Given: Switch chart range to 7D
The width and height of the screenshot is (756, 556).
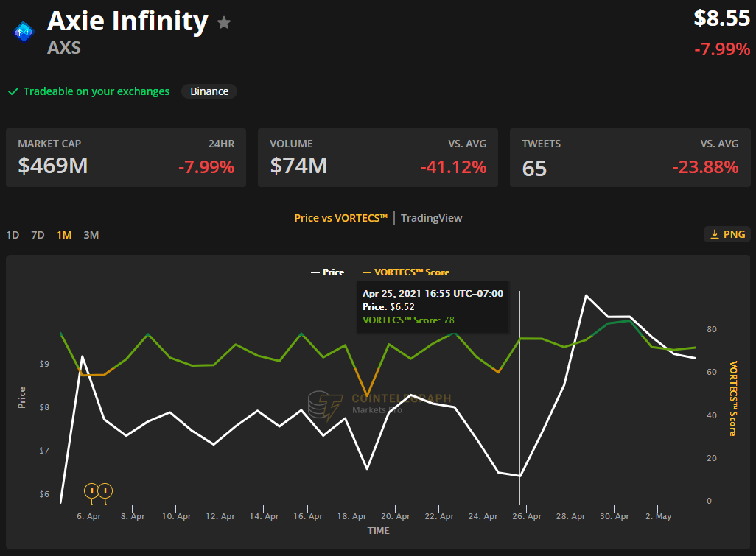Looking at the screenshot, I should (x=38, y=235).
